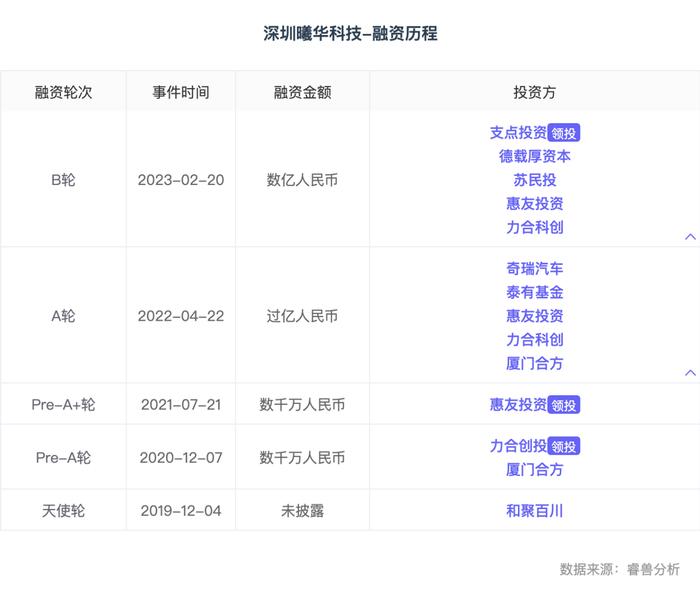Click the date 2020-12-07
The image size is (700, 606).
181,457
